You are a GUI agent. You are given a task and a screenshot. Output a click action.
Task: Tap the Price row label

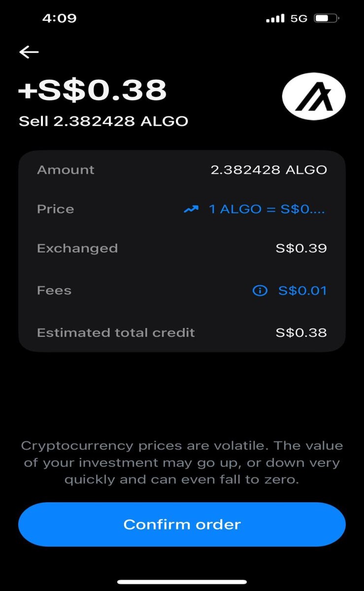[x=56, y=209]
